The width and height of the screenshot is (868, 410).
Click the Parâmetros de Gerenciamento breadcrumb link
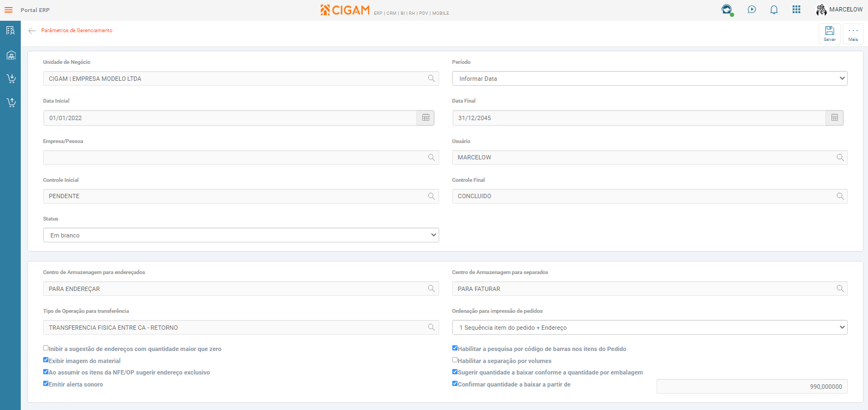point(77,31)
